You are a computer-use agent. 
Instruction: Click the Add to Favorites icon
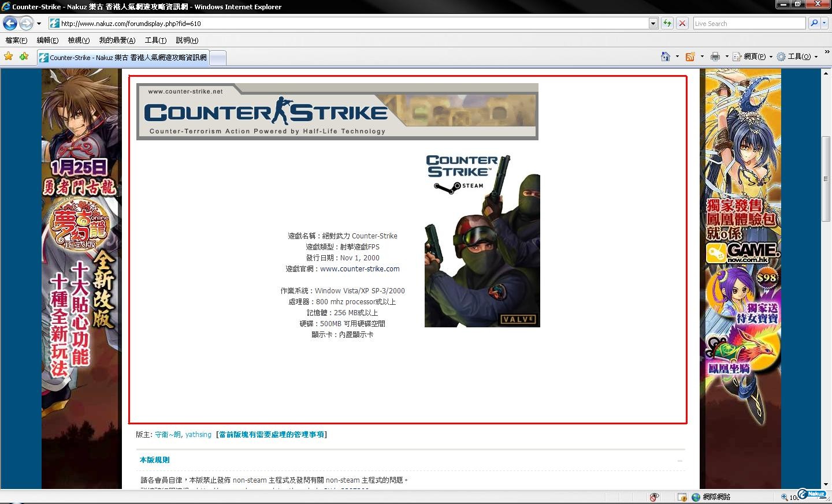click(24, 57)
